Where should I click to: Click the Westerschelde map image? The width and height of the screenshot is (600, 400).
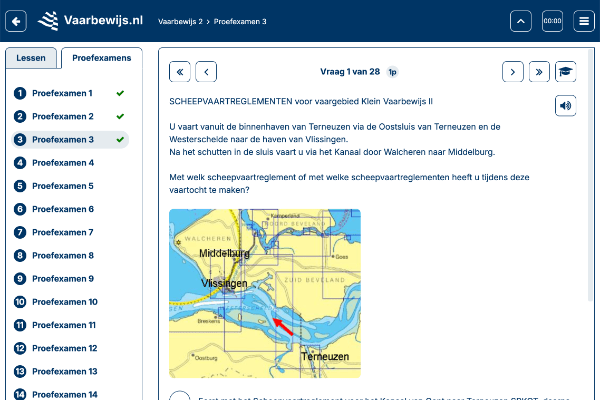(265, 294)
